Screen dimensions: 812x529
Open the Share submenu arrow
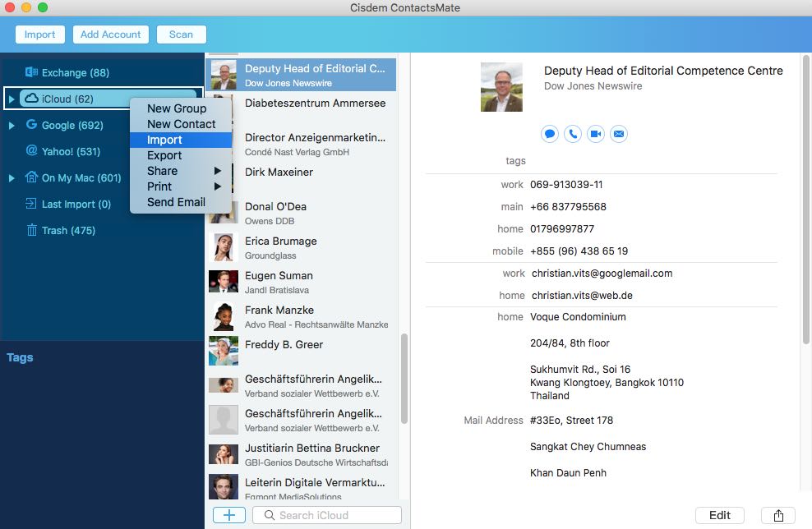218,171
